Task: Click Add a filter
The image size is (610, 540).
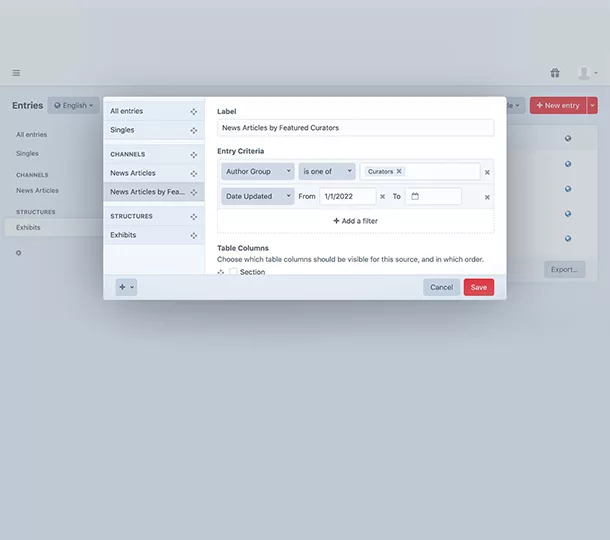Action: click(x=356, y=221)
